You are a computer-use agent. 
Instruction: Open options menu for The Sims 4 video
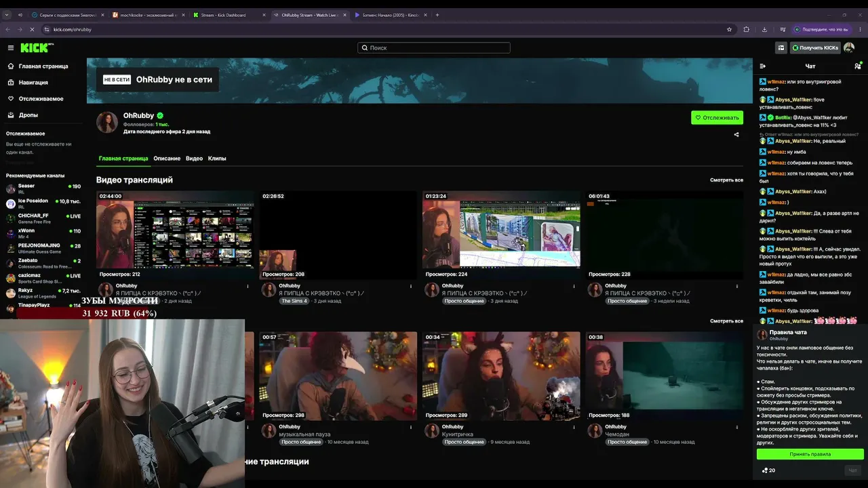411,286
